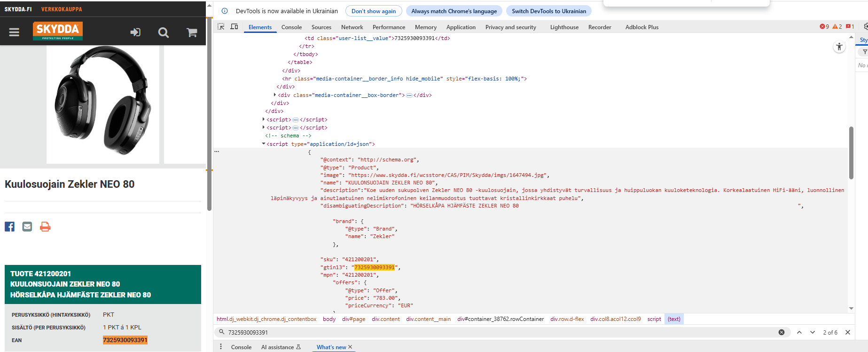868x352 pixels.
Task: Click the ellipsis beside selected script node
Action: [x=217, y=152]
